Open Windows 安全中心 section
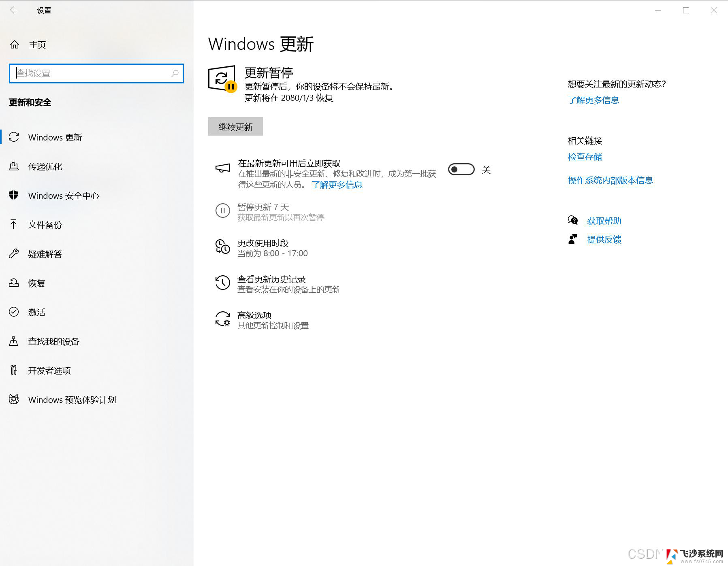 [x=97, y=196]
